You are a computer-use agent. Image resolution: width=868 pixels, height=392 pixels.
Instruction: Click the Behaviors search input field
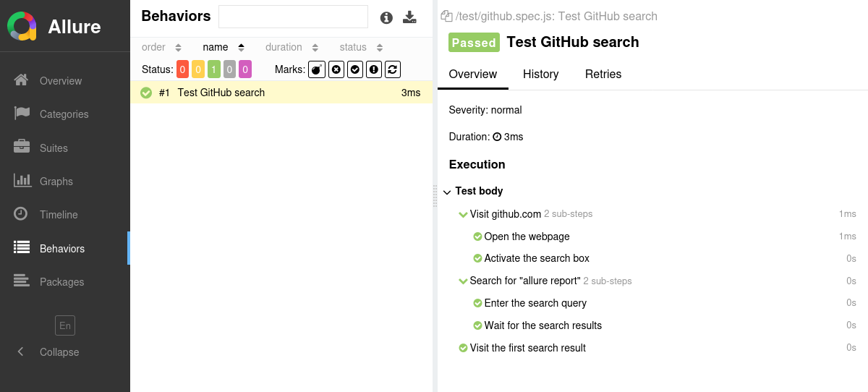pyautogui.click(x=293, y=17)
